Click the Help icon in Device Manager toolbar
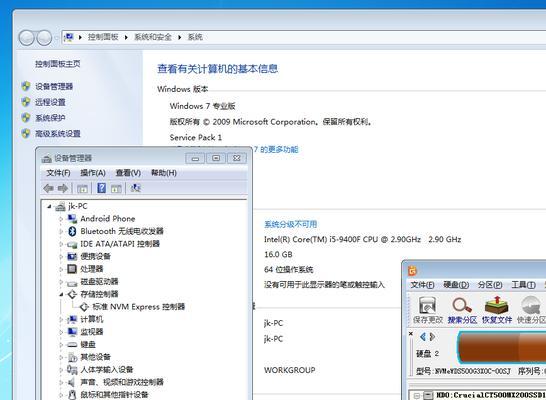 pyautogui.click(x=101, y=188)
